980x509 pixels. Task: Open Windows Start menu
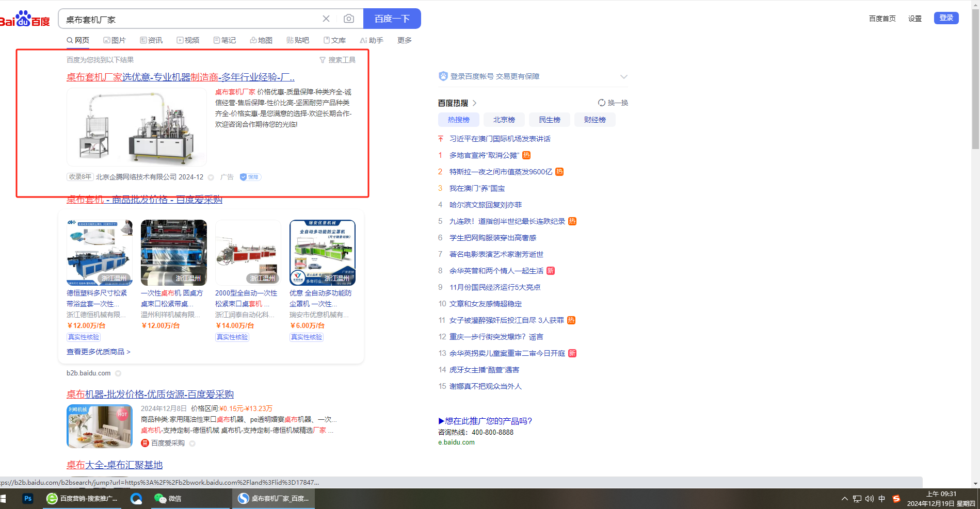[3, 499]
